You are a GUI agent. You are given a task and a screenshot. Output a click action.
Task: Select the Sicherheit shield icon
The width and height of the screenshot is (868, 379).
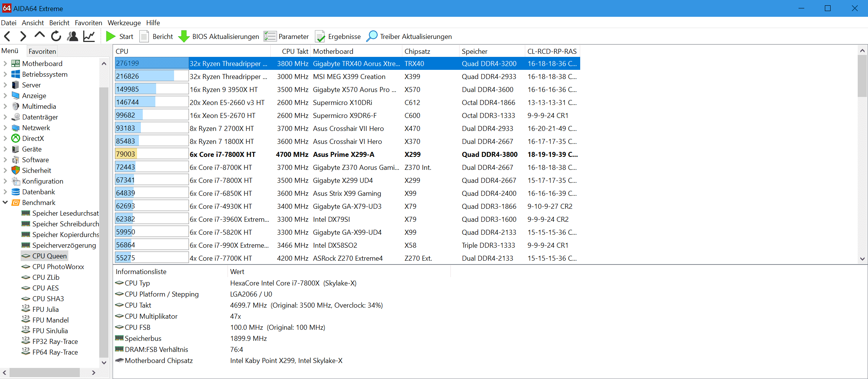(x=16, y=170)
